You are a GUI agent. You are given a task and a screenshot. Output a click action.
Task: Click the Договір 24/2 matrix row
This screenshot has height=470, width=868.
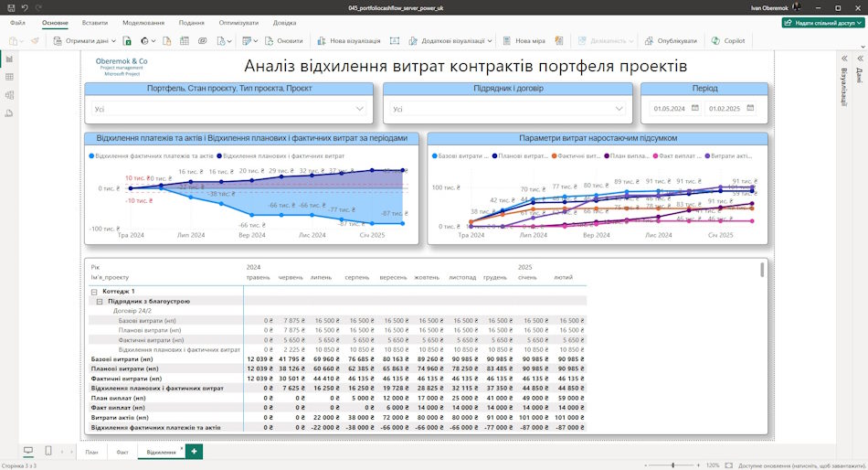[338, 311]
